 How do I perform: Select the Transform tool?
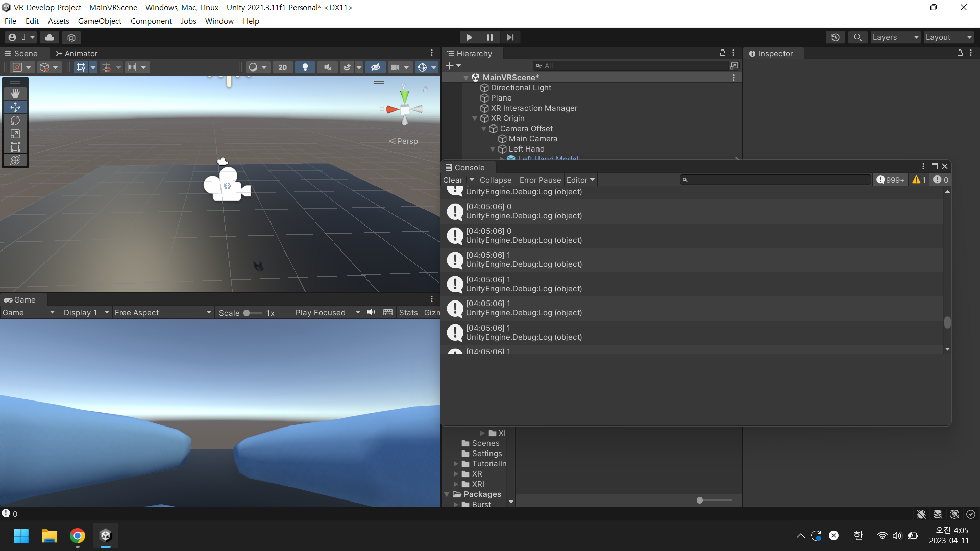click(x=15, y=160)
